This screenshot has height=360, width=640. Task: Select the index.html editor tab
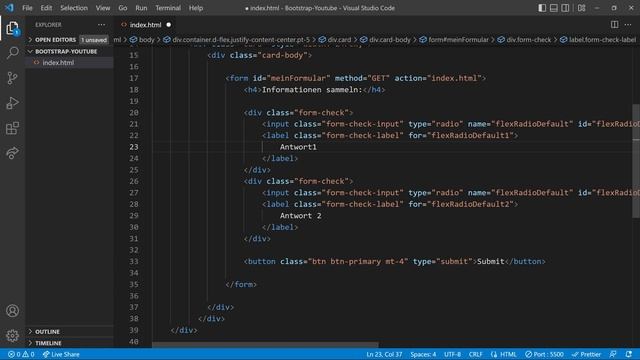(x=145, y=25)
